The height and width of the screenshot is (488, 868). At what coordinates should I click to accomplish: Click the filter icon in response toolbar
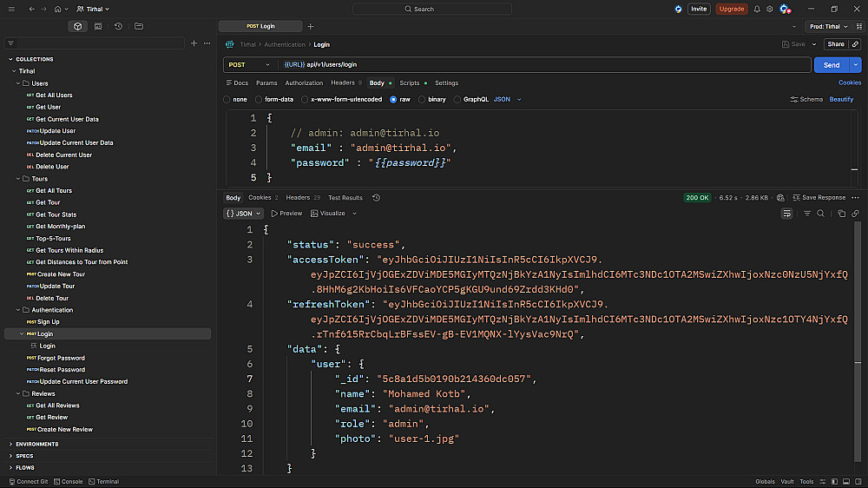point(807,214)
